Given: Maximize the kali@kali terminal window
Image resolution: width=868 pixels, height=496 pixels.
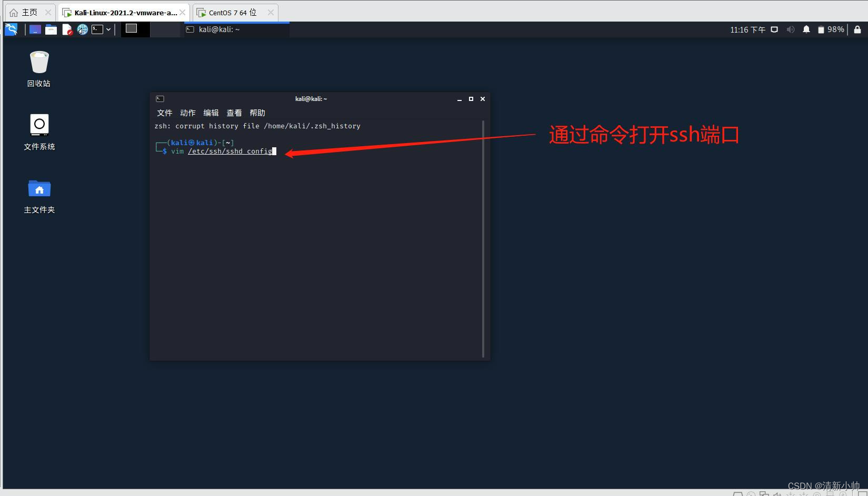Looking at the screenshot, I should [x=471, y=99].
